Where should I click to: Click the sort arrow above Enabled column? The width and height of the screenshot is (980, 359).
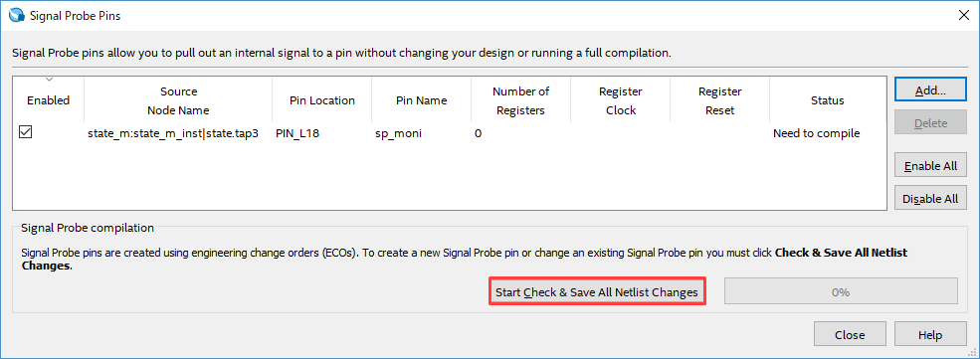tap(49, 80)
